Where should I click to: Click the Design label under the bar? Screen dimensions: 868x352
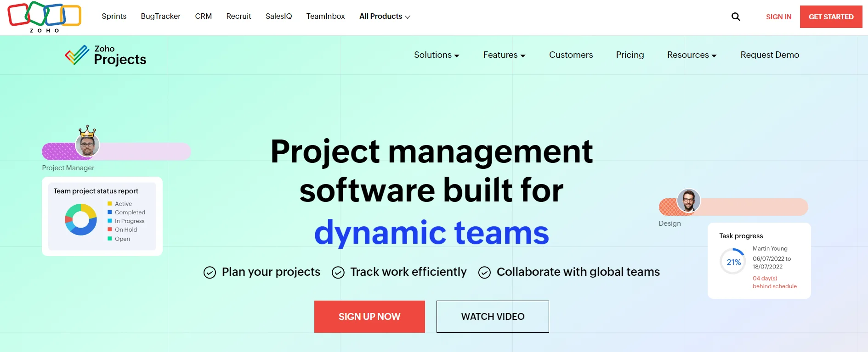click(669, 223)
